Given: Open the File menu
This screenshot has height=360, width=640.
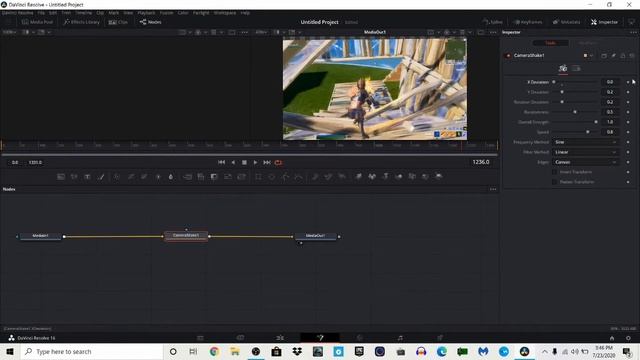Looking at the screenshot, I should tap(41, 13).
